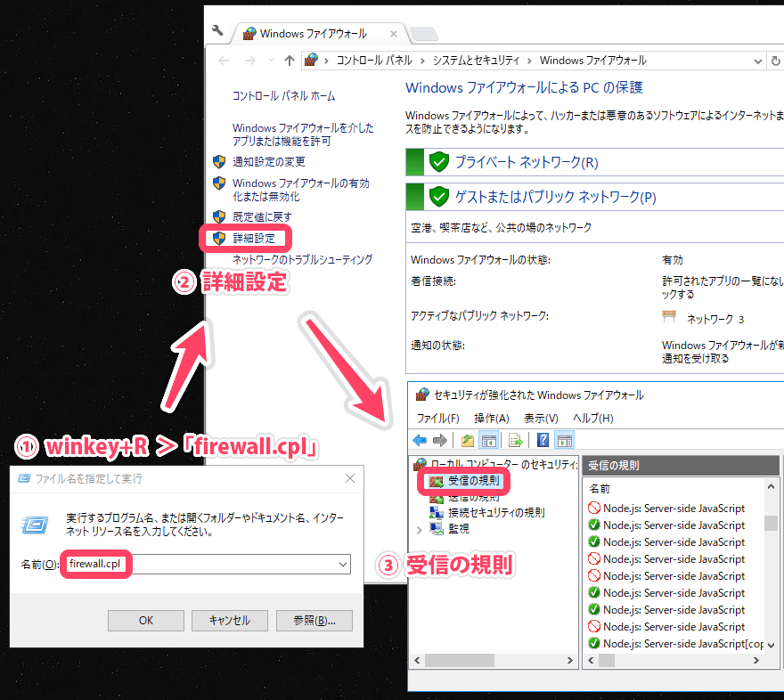The width and height of the screenshot is (784, 700).
Task: Click the 監視 monitor icon in tree
Action: point(437,529)
